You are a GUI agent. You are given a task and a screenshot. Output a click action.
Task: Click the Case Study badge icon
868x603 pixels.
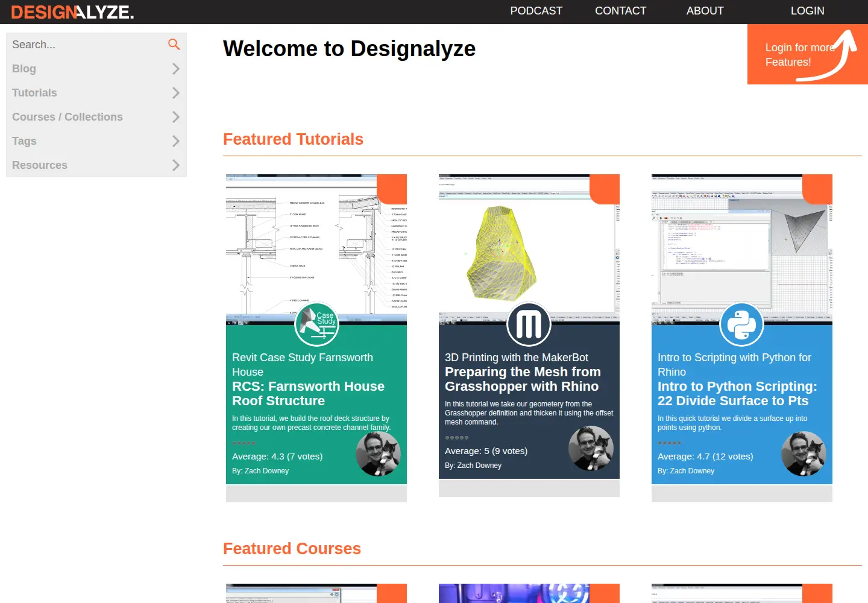point(316,324)
